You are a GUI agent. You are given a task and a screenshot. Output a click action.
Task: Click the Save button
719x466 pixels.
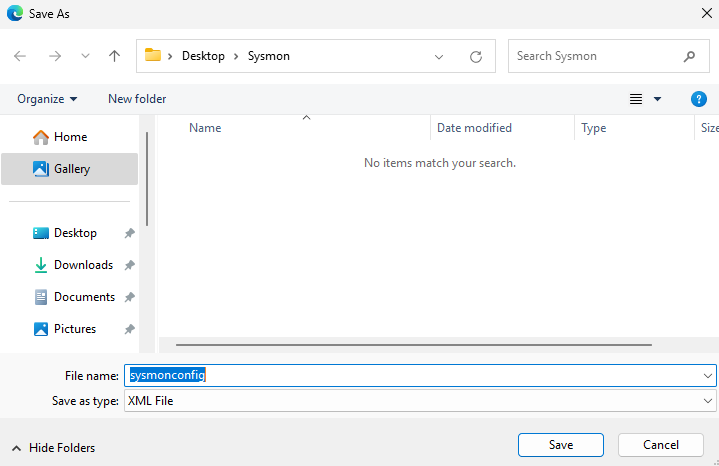point(560,445)
